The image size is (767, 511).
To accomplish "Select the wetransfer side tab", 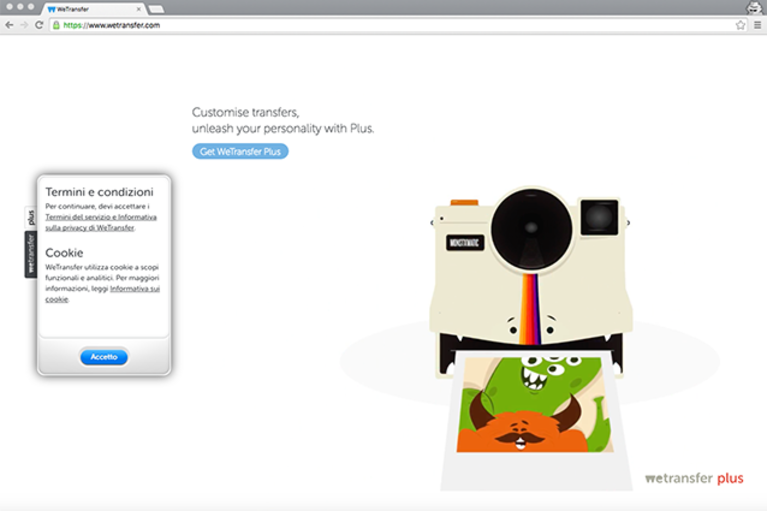I will (31, 254).
